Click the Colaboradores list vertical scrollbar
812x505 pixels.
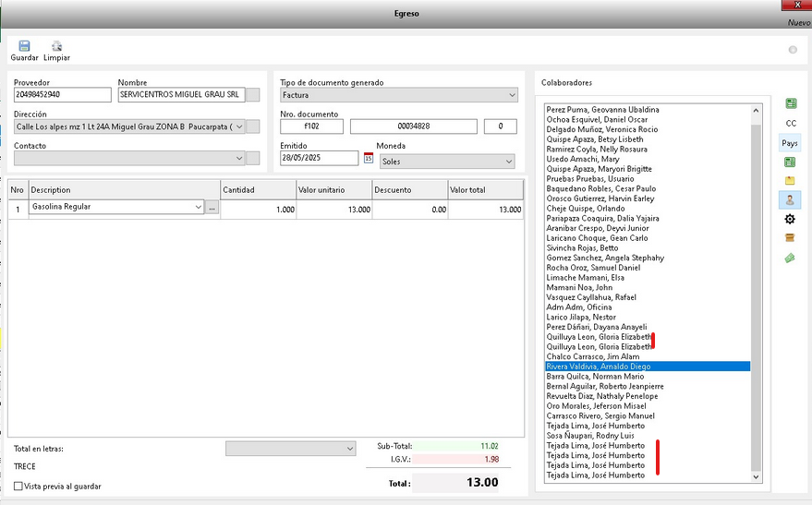coord(757,277)
